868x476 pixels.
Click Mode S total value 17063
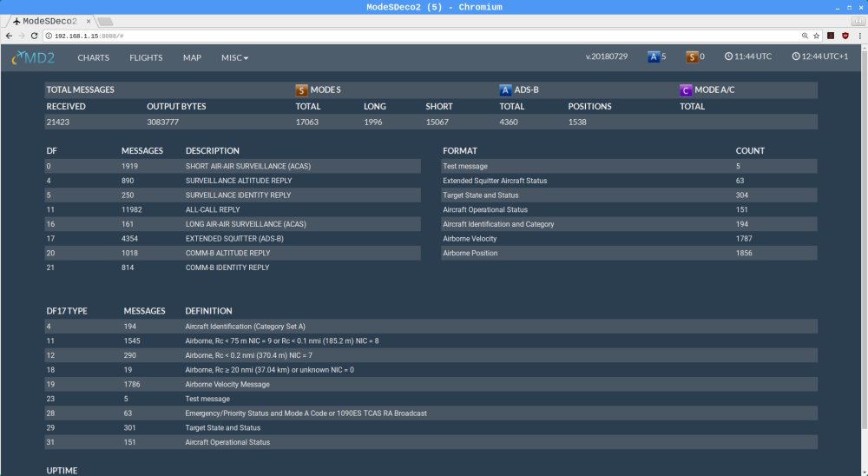coord(306,122)
